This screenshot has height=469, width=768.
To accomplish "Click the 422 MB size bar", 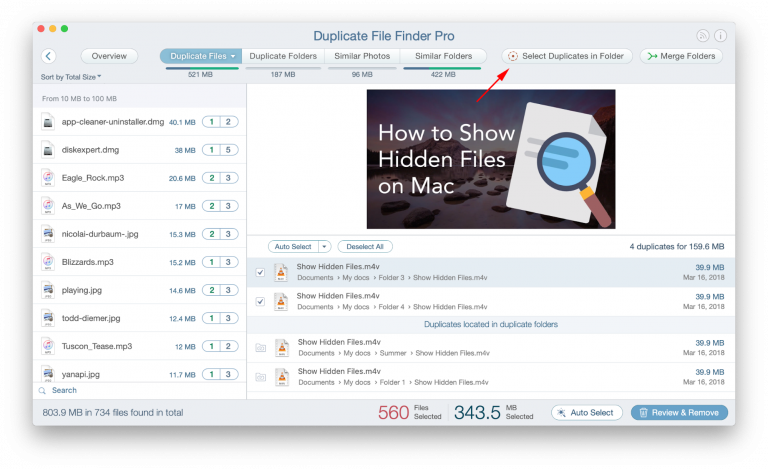I will pos(442,69).
